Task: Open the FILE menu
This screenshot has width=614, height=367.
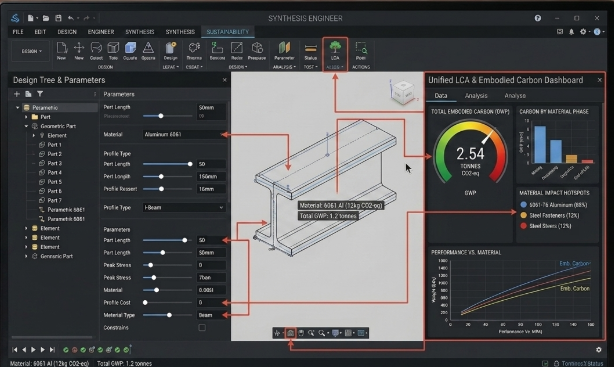Action: (x=18, y=32)
